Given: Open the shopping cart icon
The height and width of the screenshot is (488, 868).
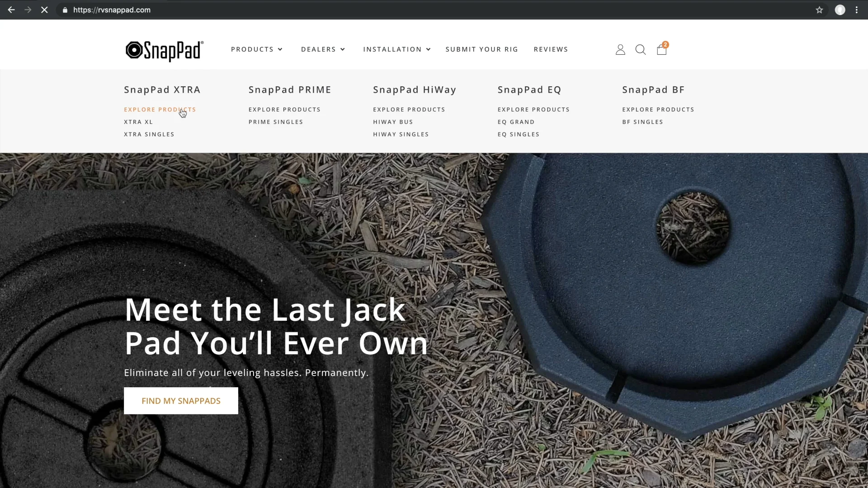Looking at the screenshot, I should [662, 49].
